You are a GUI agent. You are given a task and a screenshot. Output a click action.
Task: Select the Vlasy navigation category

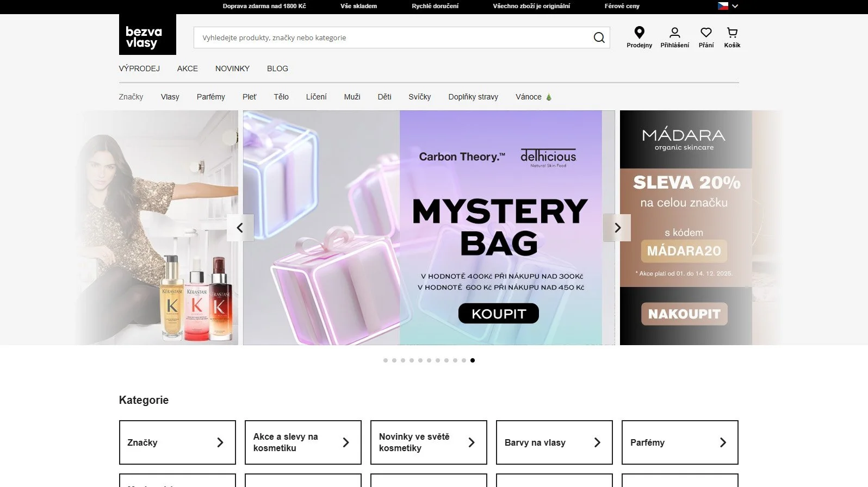tap(170, 97)
